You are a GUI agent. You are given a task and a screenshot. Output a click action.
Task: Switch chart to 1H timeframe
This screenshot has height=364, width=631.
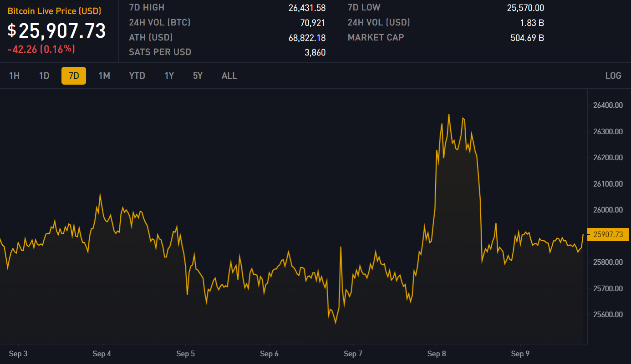click(14, 76)
